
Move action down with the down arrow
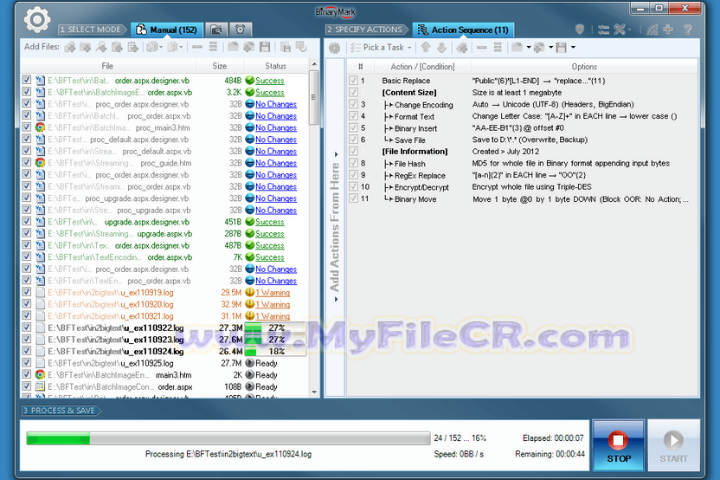pos(441,47)
